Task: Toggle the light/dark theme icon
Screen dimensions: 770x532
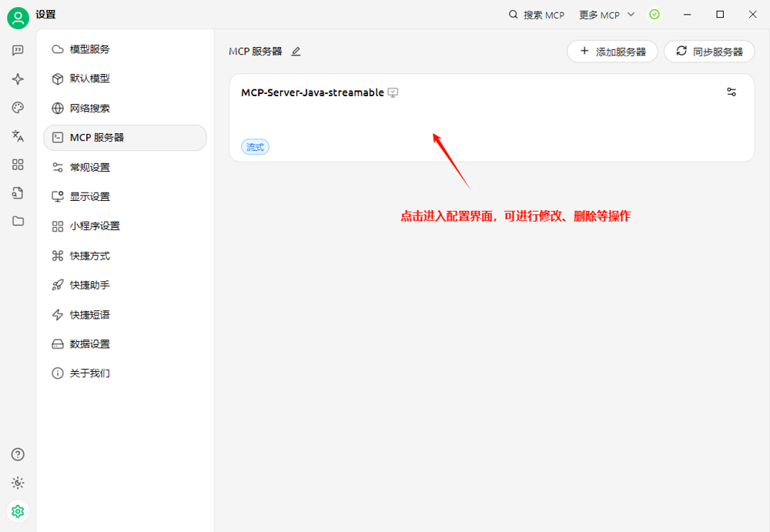Action: pyautogui.click(x=18, y=483)
